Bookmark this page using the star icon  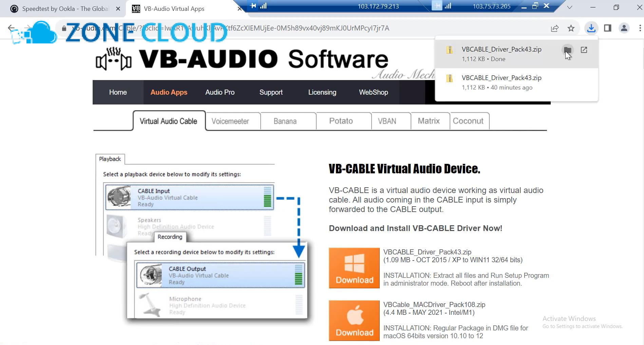(571, 28)
